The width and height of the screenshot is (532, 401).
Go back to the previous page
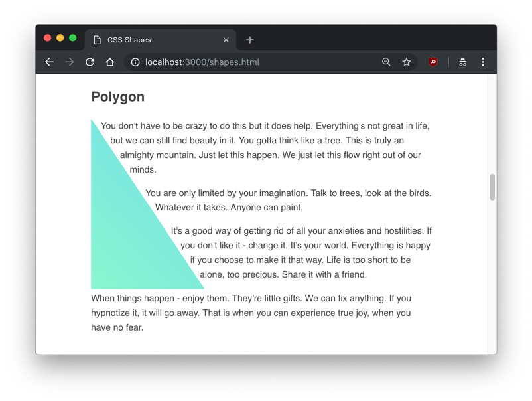click(x=49, y=62)
